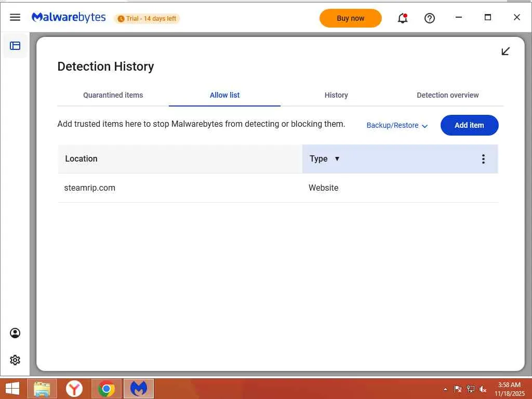Image resolution: width=532 pixels, height=399 pixels.
Task: Open Google Chrome from taskbar
Action: coord(106,389)
